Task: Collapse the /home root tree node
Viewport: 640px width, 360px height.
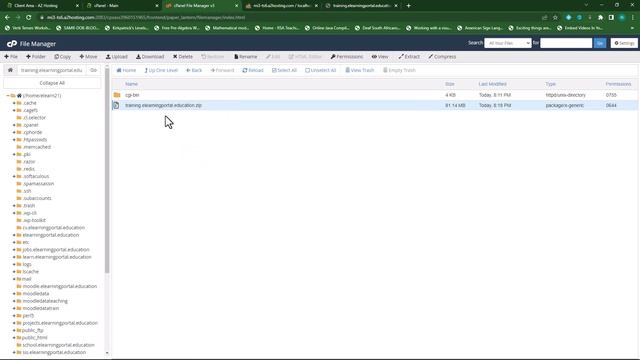Action: [8, 96]
